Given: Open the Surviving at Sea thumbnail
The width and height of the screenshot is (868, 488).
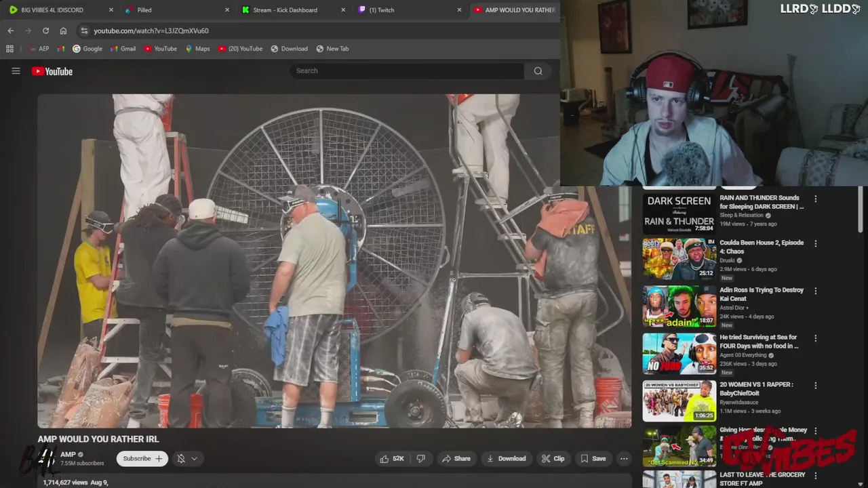Looking at the screenshot, I should coord(679,353).
